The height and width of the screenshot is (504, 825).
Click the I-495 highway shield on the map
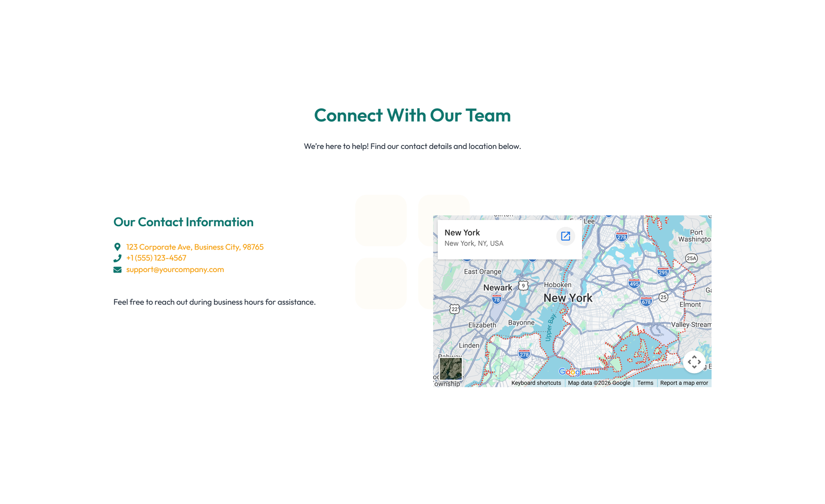(x=634, y=283)
